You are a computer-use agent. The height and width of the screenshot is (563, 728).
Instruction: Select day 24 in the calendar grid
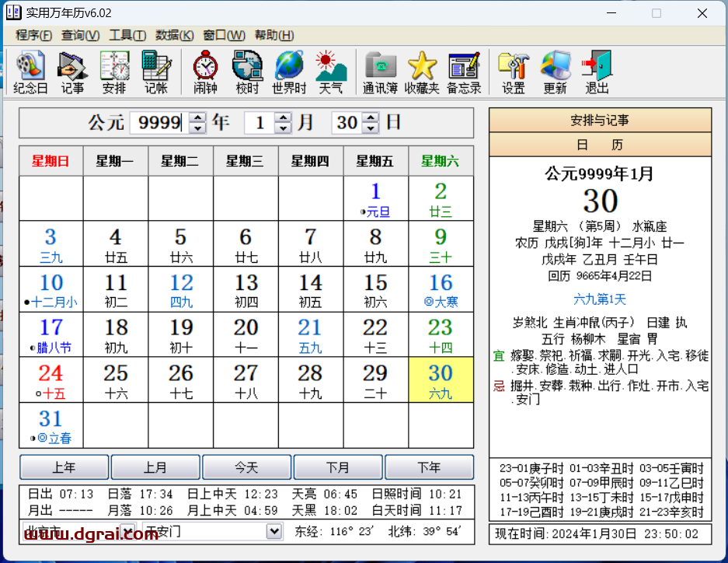tap(51, 379)
